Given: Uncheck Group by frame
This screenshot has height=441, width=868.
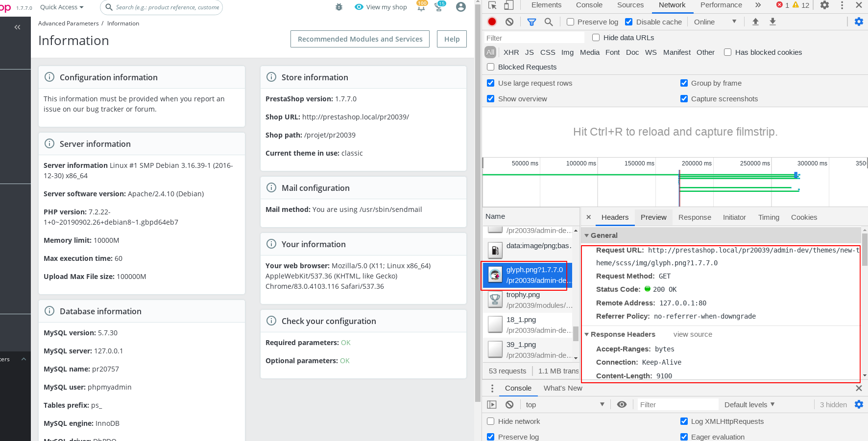Looking at the screenshot, I should click(684, 83).
